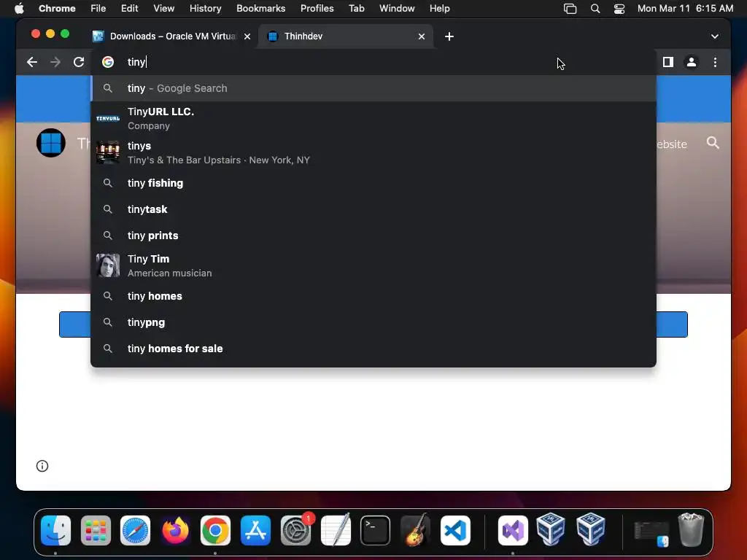Screen dimensions: 747x560
Task: Open the Apple menu
Action: (19, 8)
